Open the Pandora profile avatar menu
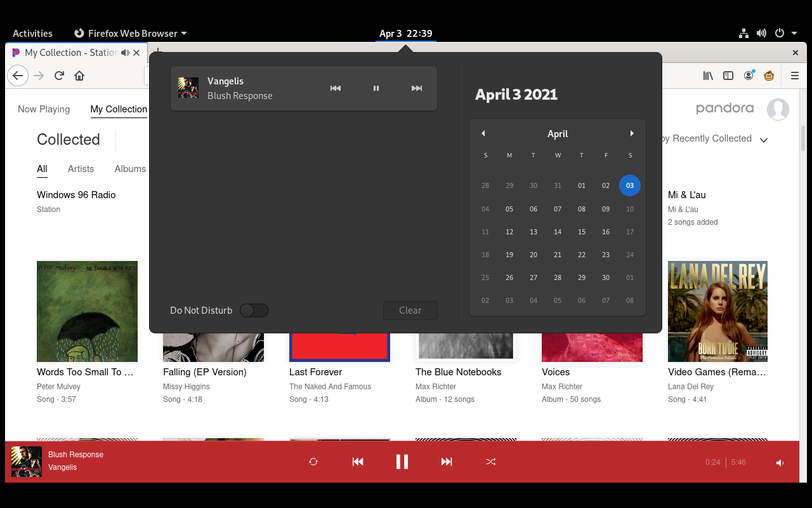This screenshot has height=508, width=812. pos(778,109)
